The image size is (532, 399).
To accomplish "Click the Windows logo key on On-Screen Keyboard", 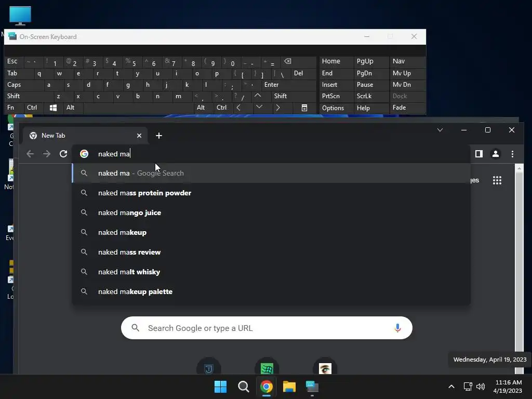I will [53, 108].
